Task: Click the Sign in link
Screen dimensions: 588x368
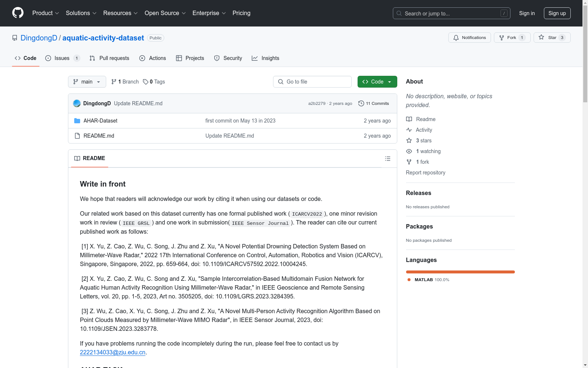Action: pyautogui.click(x=527, y=13)
